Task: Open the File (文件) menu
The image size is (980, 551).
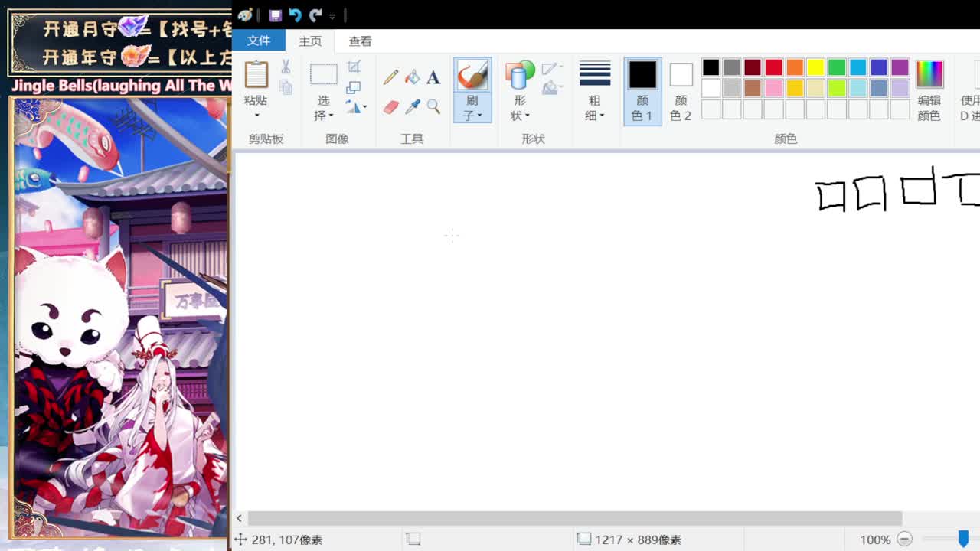Action: 259,41
